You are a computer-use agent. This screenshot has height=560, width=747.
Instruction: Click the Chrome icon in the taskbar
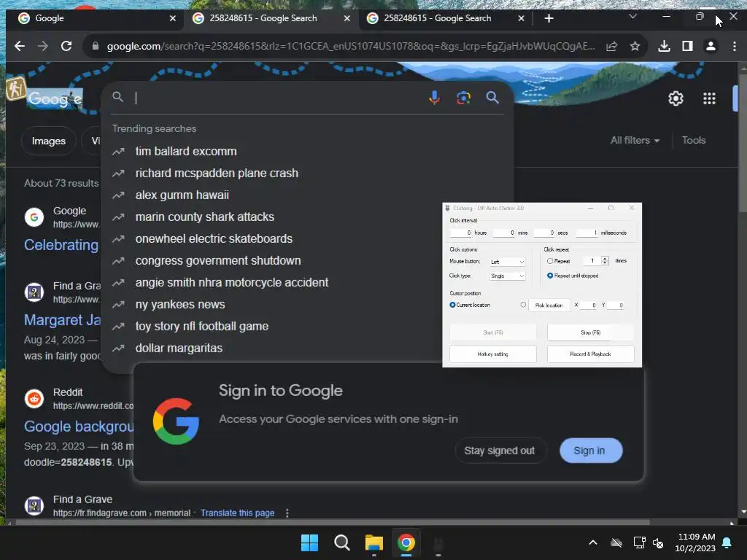pos(406,542)
